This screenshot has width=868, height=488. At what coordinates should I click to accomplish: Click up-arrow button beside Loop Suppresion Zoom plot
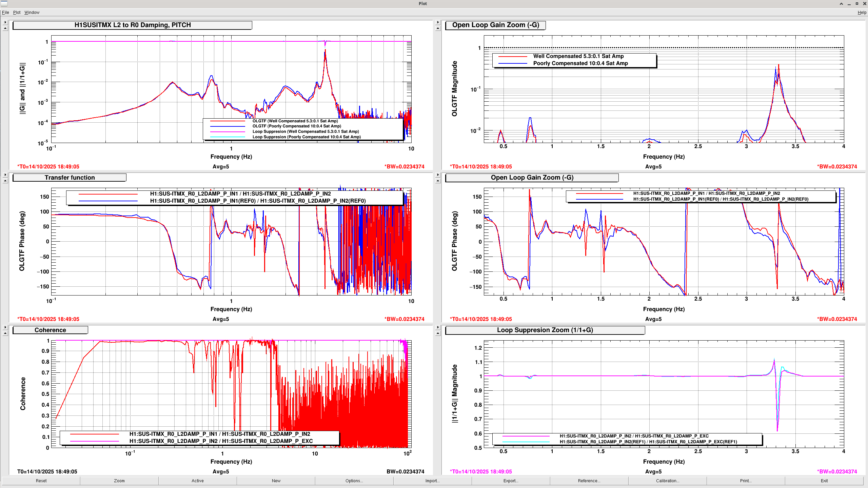point(438,333)
